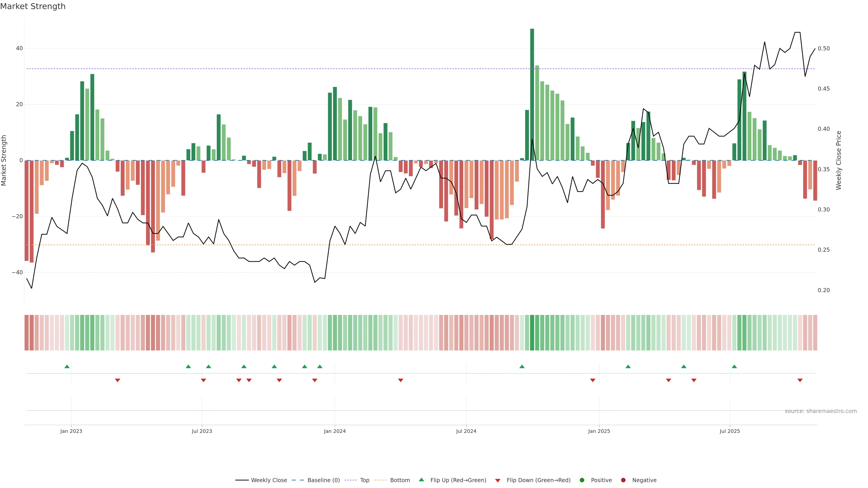Click the Flip Up green triangle legend icon
868x488 pixels.
click(421, 480)
